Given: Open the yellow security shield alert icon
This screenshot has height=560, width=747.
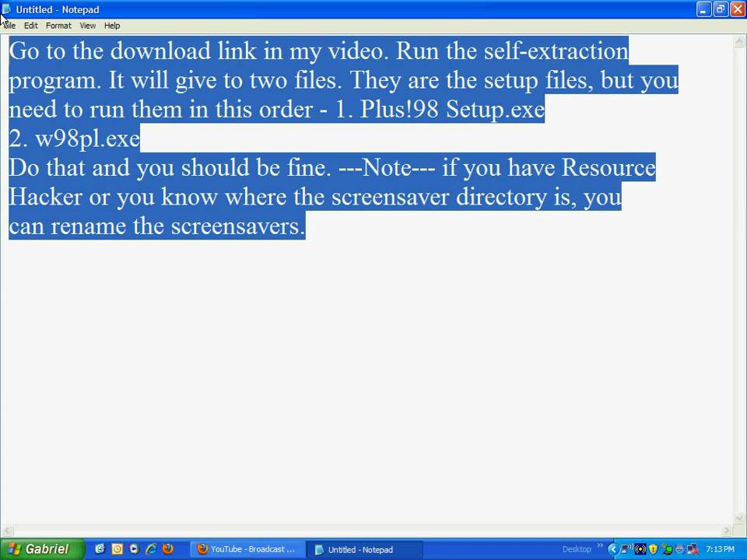Looking at the screenshot, I should pyautogui.click(x=653, y=549).
